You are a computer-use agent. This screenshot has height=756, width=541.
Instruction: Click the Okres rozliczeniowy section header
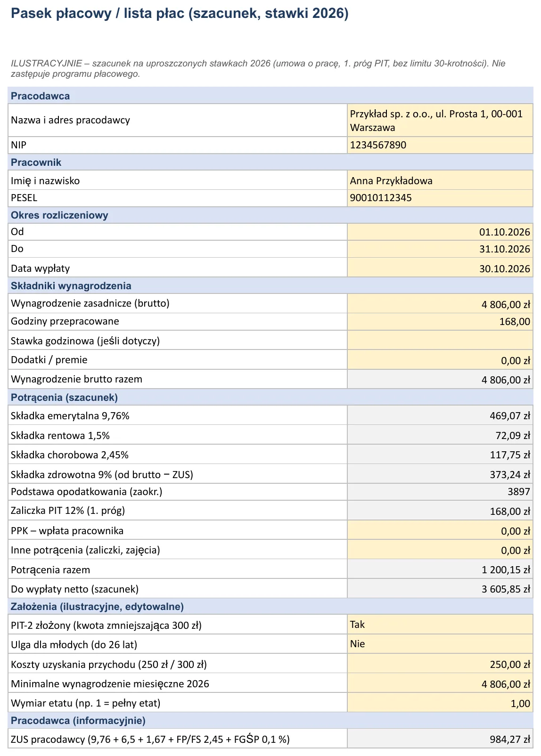[x=270, y=215]
